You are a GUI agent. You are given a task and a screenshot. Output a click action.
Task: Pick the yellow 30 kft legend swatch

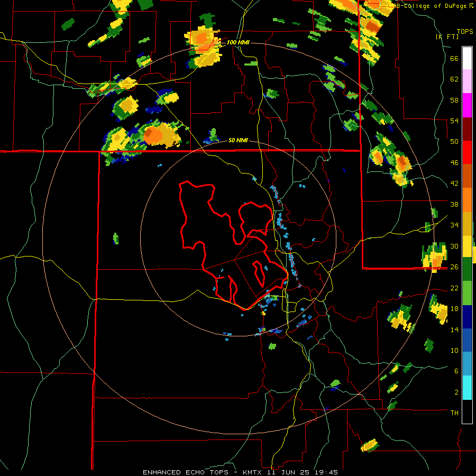[467, 246]
